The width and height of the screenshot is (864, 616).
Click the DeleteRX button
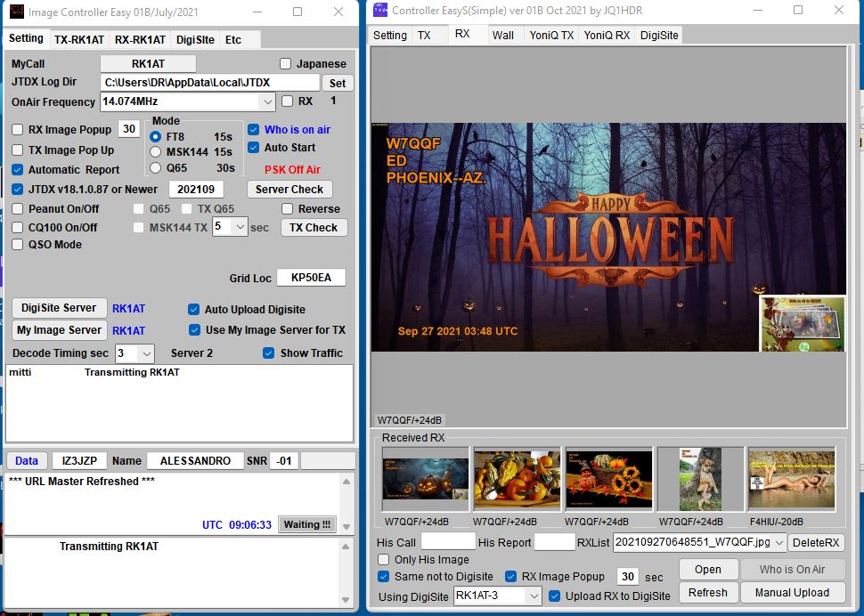click(x=816, y=543)
